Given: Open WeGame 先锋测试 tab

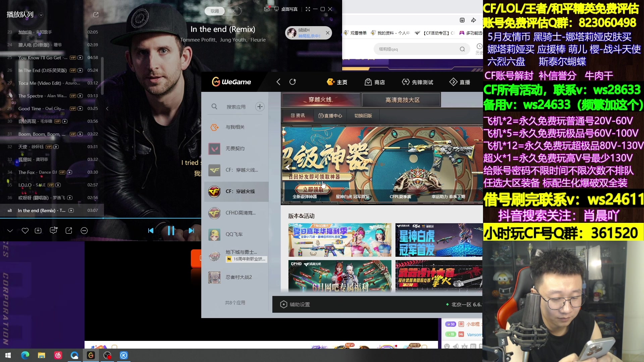Looking at the screenshot, I should pyautogui.click(x=417, y=82).
